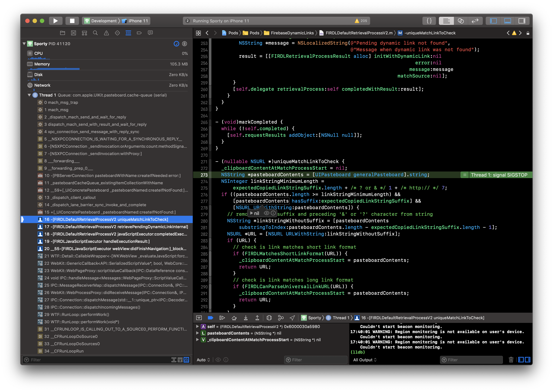The height and width of the screenshot is (392, 553).
Task: Expand the self variable in variables view
Action: (x=197, y=326)
